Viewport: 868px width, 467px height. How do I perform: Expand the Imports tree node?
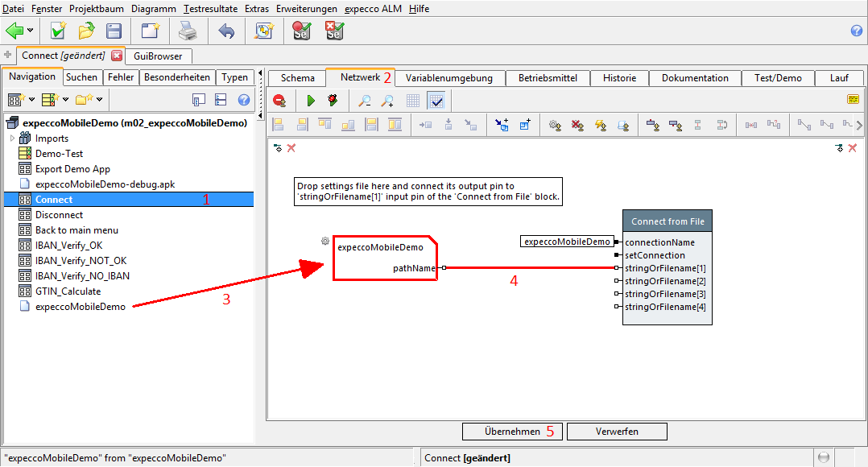point(12,138)
